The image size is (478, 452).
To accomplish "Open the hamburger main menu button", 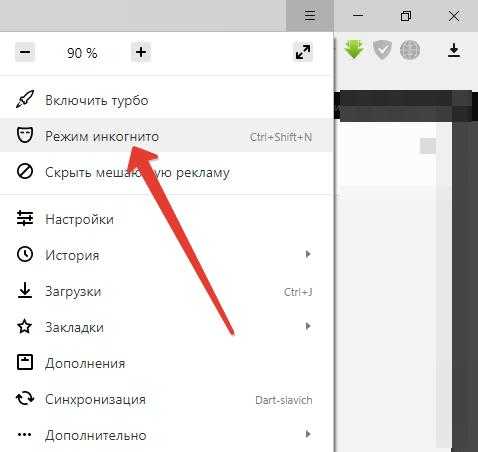I will pyautogui.click(x=310, y=16).
